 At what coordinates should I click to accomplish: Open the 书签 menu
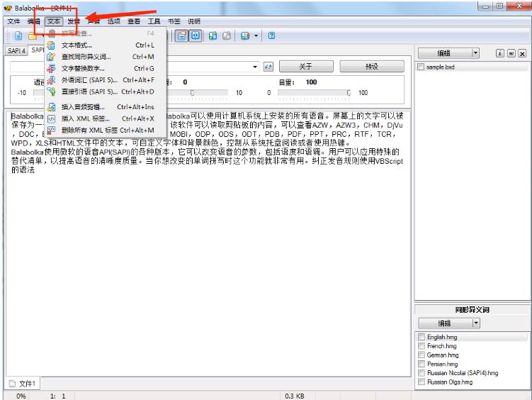click(x=174, y=21)
